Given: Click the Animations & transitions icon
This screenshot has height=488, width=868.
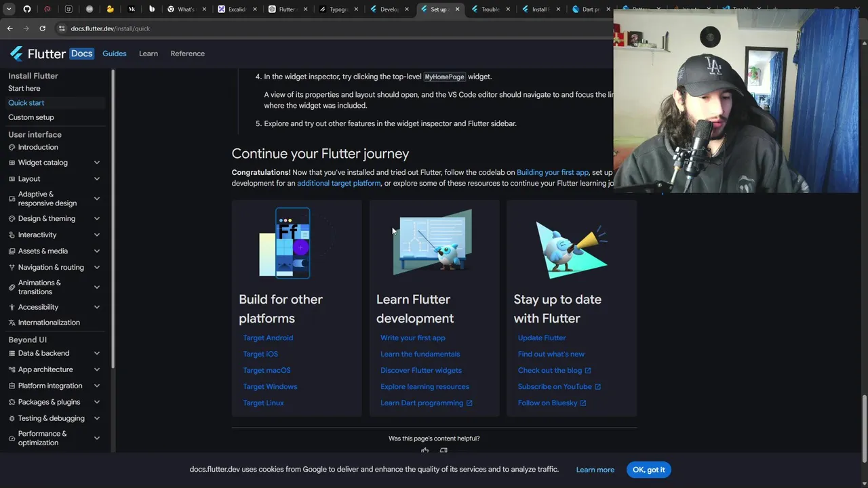Looking at the screenshot, I should pos(12,287).
